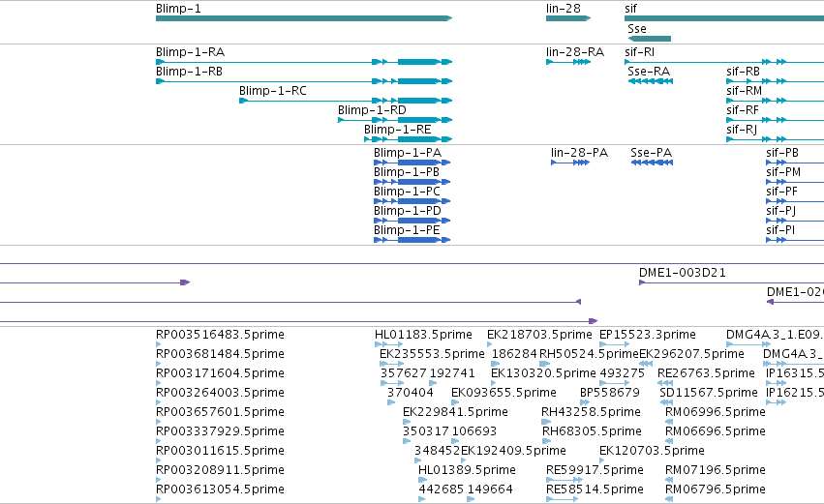This screenshot has width=824, height=504.
Task: Select EST BP558679
Action: pos(610,393)
